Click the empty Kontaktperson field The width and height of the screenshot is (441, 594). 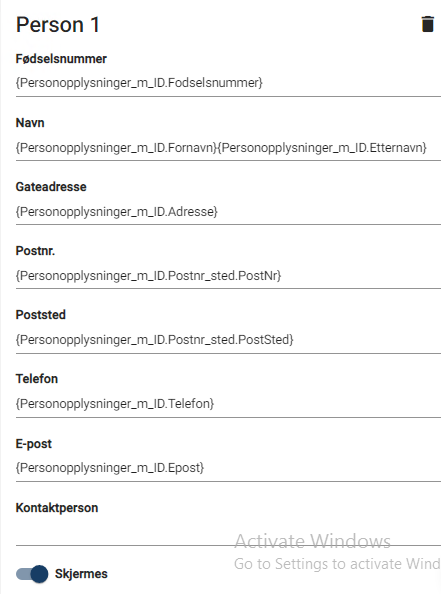tap(228, 532)
